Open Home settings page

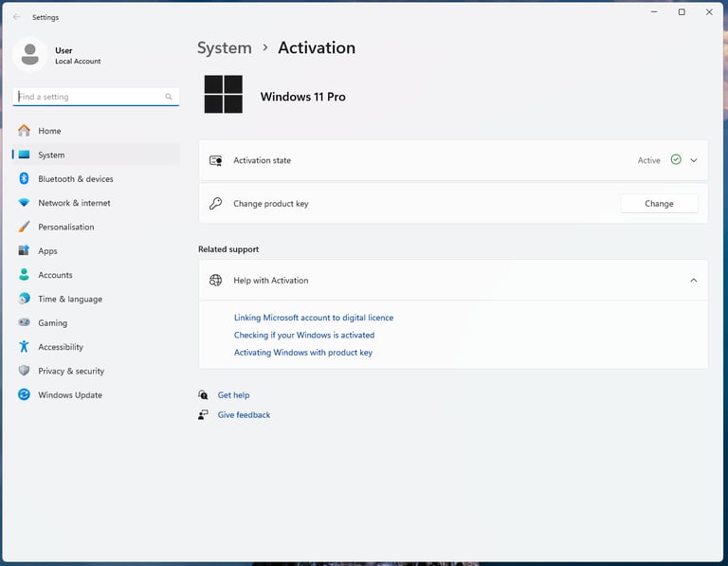(x=96, y=131)
